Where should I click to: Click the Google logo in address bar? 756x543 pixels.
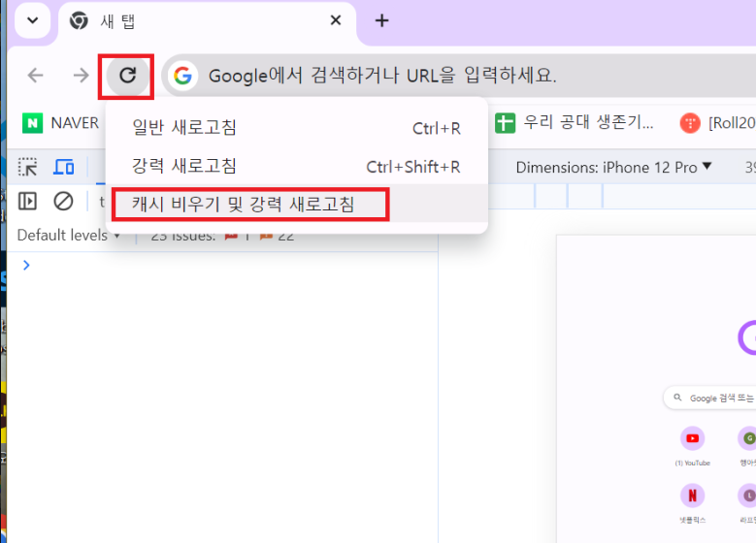182,76
